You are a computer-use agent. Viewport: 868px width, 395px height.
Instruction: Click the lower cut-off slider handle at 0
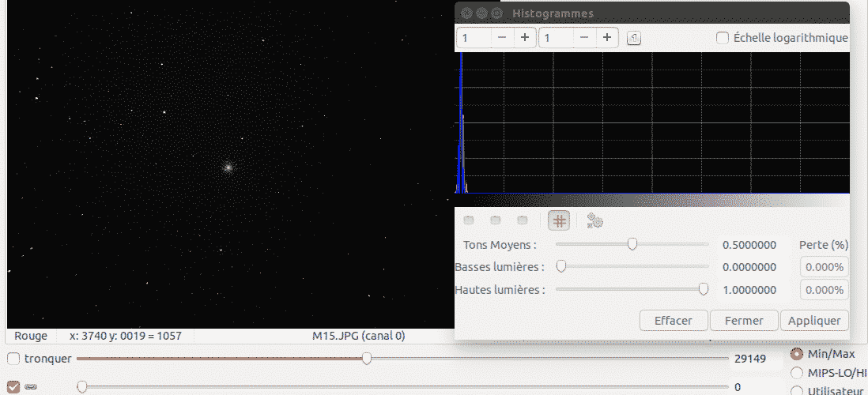tap(82, 386)
